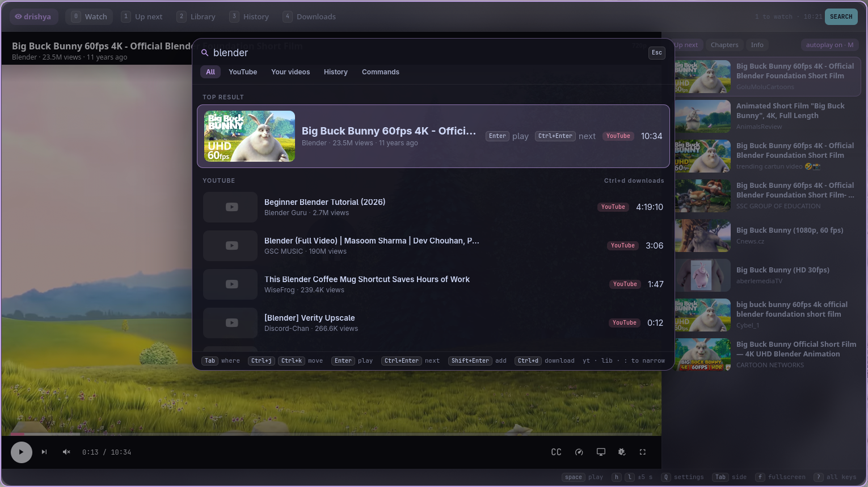Open player settings gear
The height and width of the screenshot is (487, 868).
622,452
